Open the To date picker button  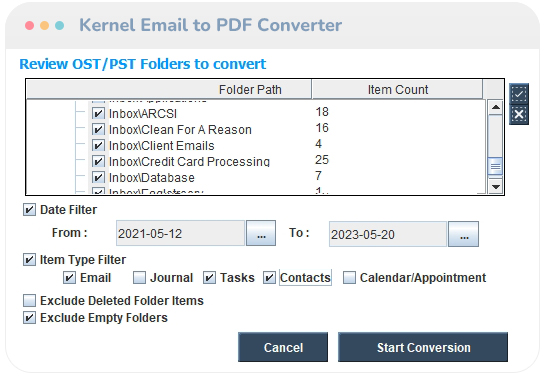[463, 234]
